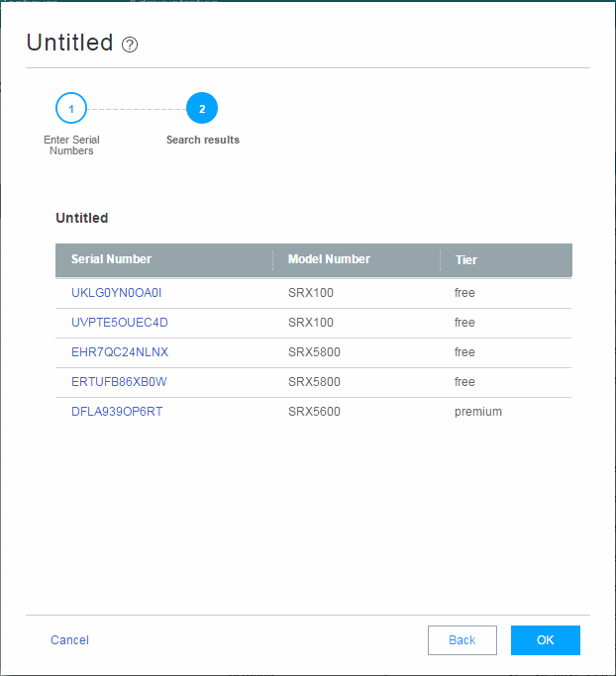Sort by Model Number column header
The height and width of the screenshot is (676, 616).
[x=329, y=259]
